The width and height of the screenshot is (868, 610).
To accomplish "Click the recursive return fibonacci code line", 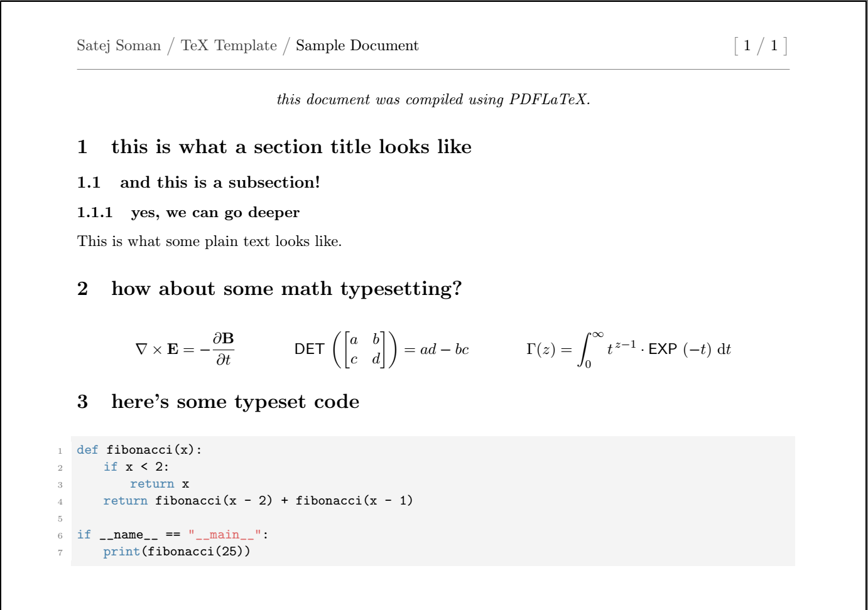I will point(258,501).
